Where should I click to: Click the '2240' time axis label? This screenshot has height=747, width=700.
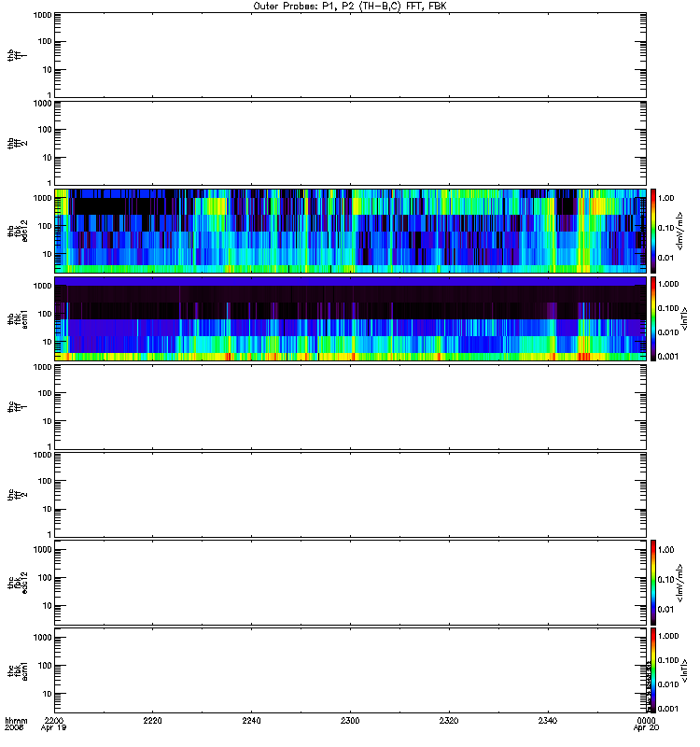[x=251, y=721]
